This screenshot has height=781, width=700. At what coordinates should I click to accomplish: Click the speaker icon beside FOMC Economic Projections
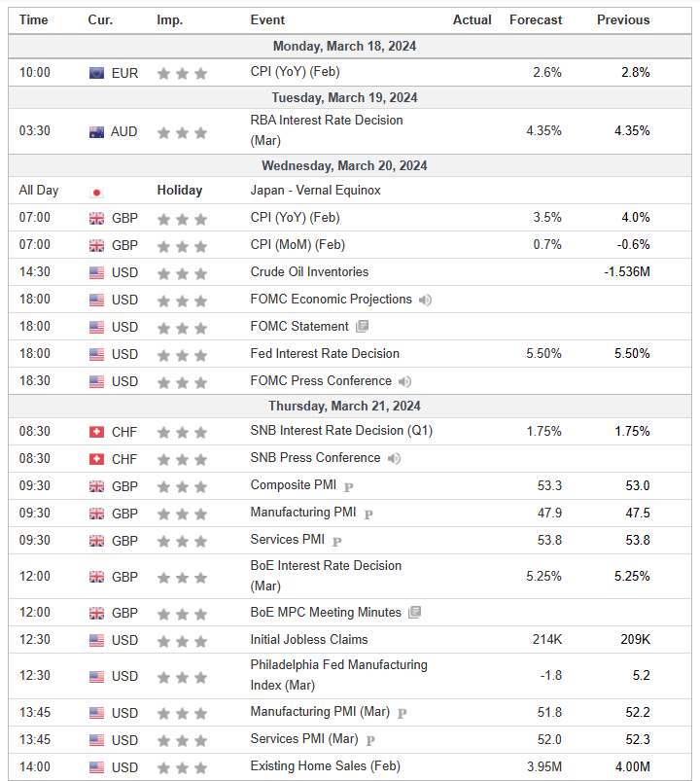(425, 300)
